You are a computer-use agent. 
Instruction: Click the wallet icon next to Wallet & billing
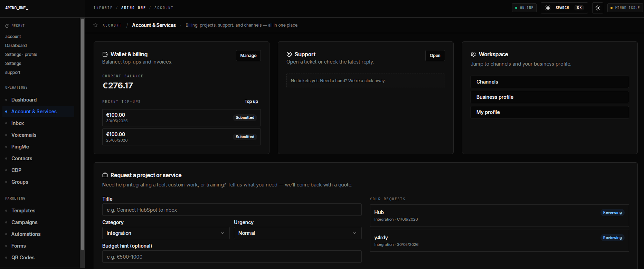(105, 54)
